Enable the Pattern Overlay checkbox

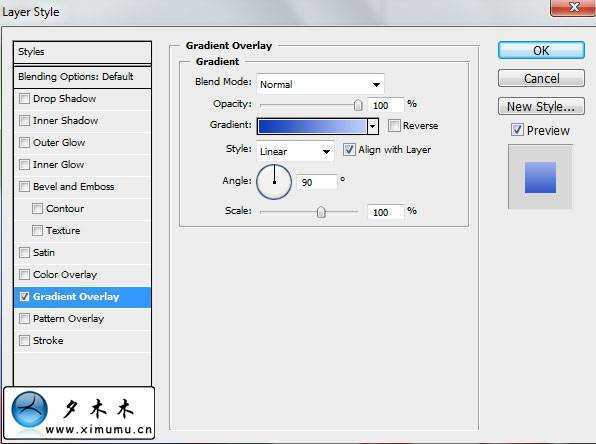coord(24,319)
